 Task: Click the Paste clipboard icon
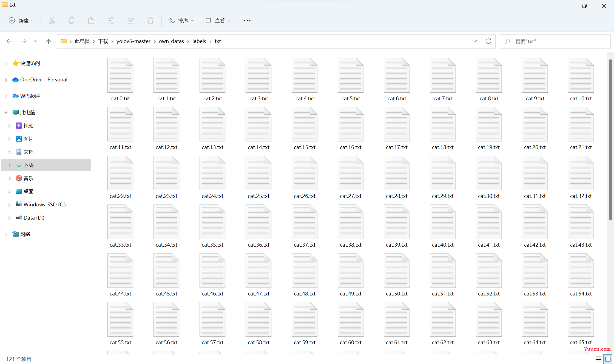pyautogui.click(x=91, y=21)
